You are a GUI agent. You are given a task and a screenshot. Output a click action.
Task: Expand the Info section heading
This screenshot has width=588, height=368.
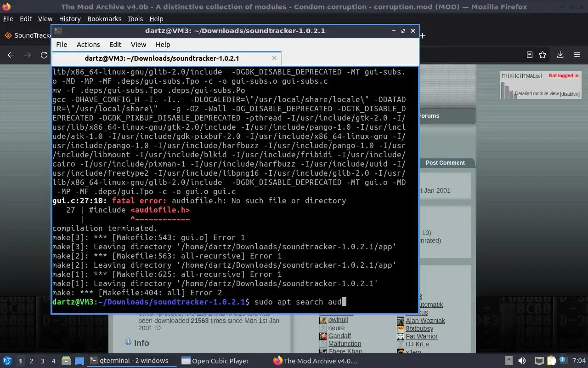pos(141,343)
